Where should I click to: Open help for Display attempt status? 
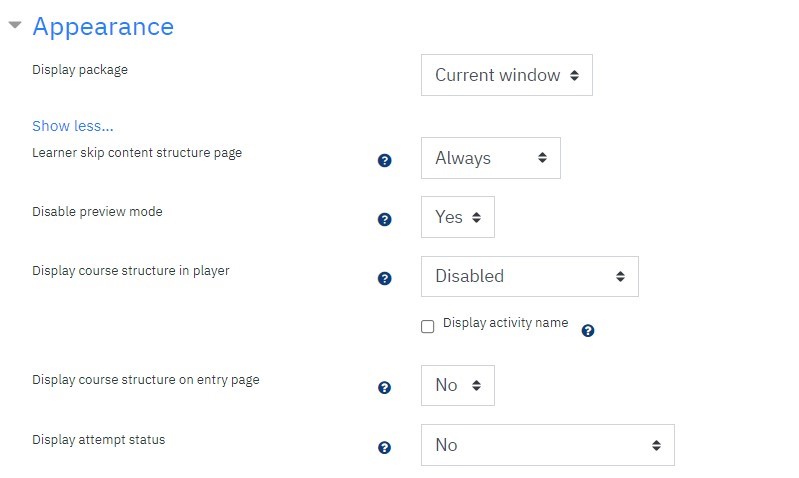point(385,448)
